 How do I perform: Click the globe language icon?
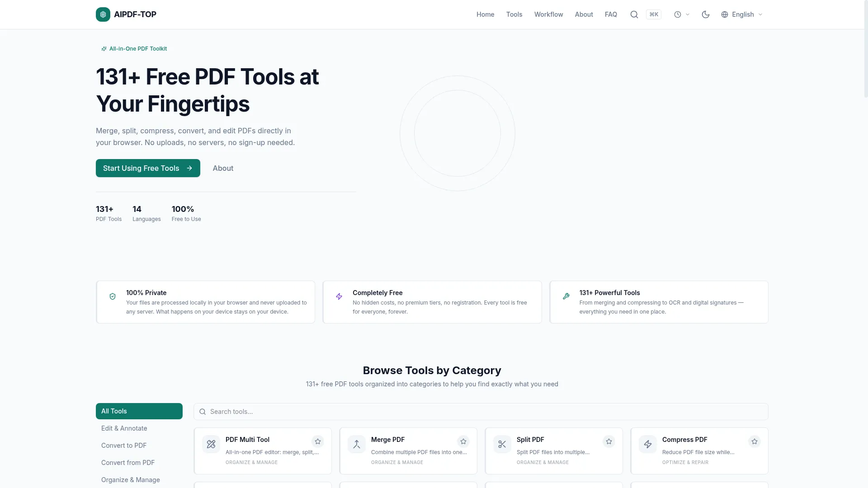click(725, 14)
